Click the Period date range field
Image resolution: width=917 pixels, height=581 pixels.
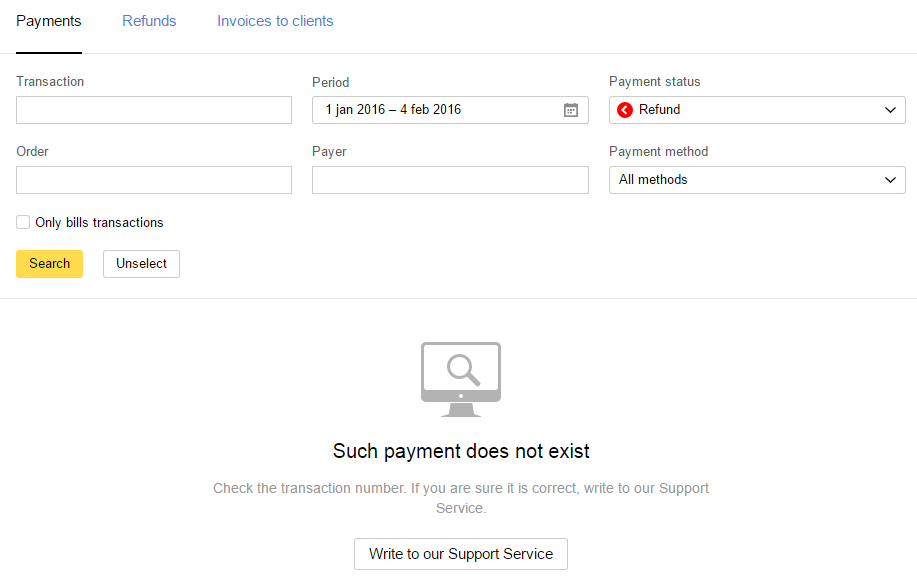pos(450,110)
